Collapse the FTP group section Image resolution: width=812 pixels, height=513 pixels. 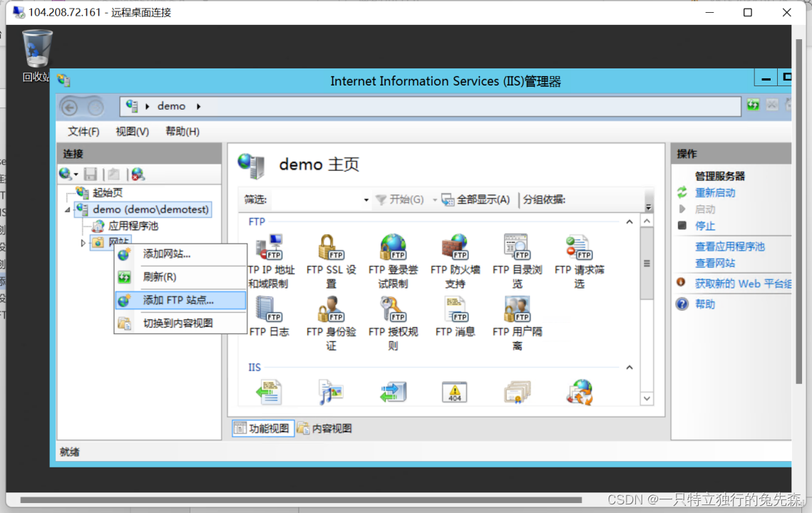[x=629, y=222]
